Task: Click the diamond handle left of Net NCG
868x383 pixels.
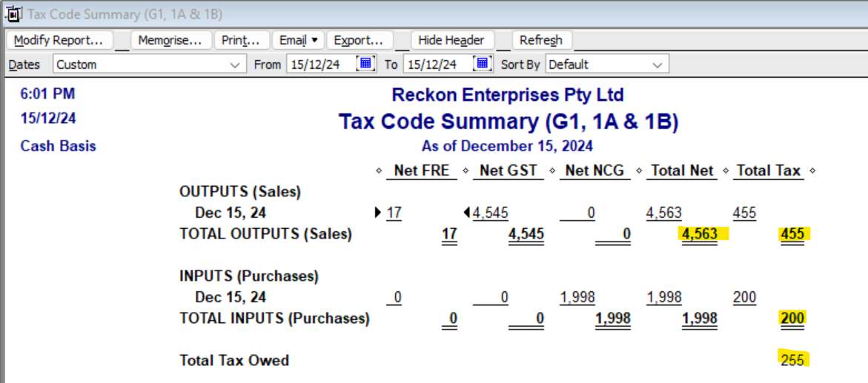Action: [x=552, y=171]
